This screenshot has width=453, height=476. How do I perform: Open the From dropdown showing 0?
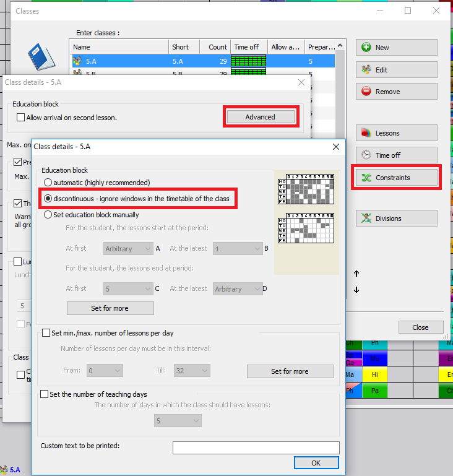[x=104, y=371]
